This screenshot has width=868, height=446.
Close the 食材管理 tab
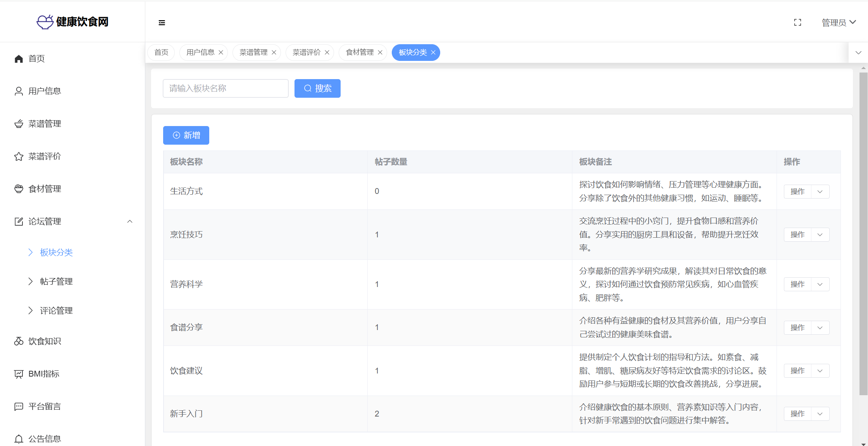click(380, 53)
